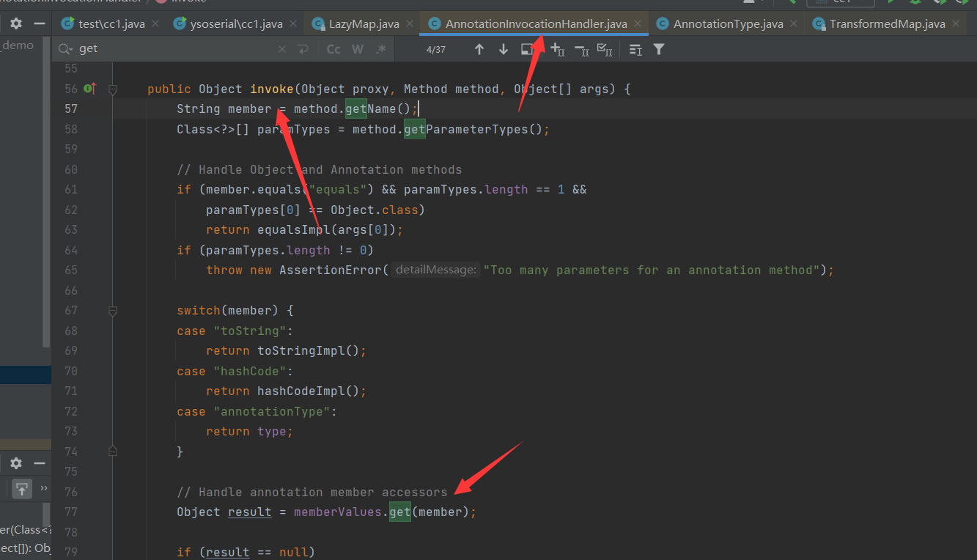Click line number 65 in gutter

coord(70,270)
